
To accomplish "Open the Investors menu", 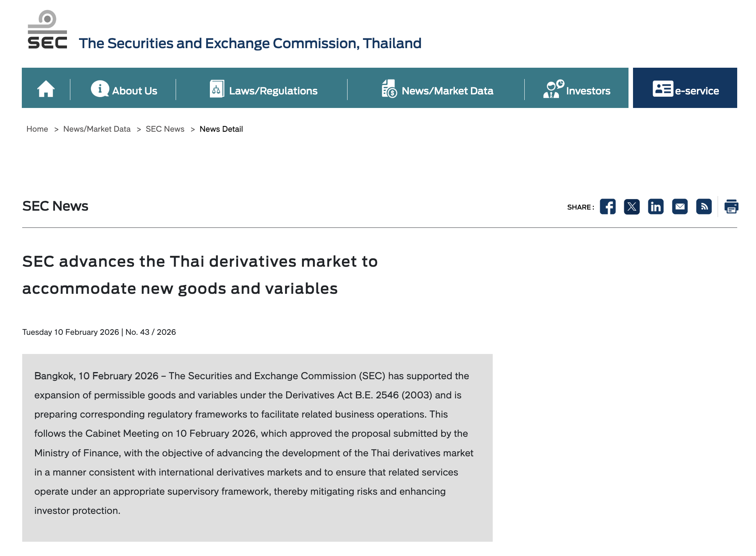I will pos(588,91).
